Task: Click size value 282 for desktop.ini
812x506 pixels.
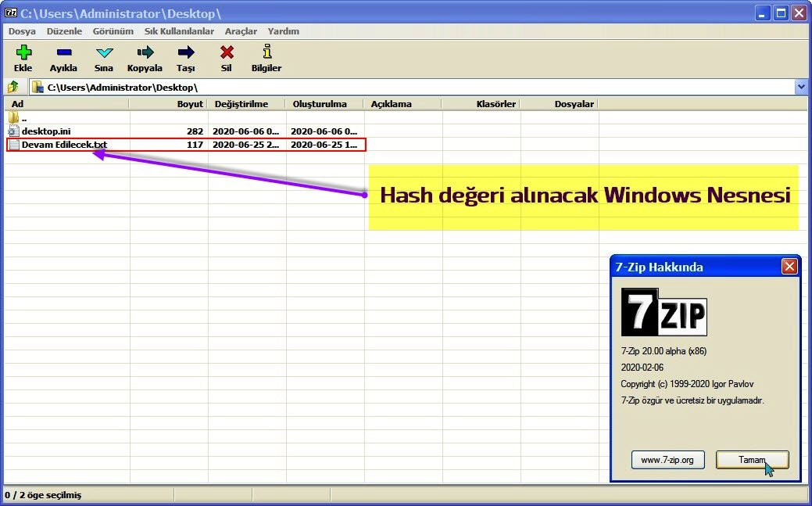Action: click(x=195, y=131)
